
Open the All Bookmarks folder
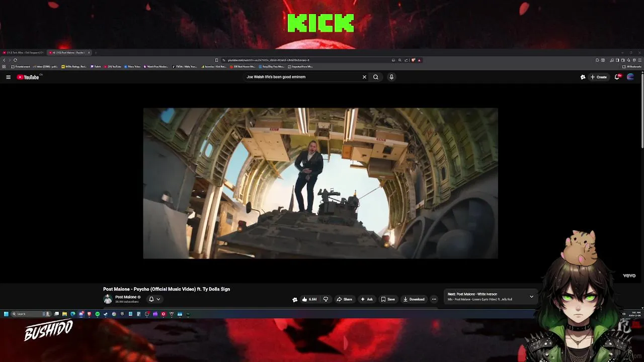click(x=632, y=66)
